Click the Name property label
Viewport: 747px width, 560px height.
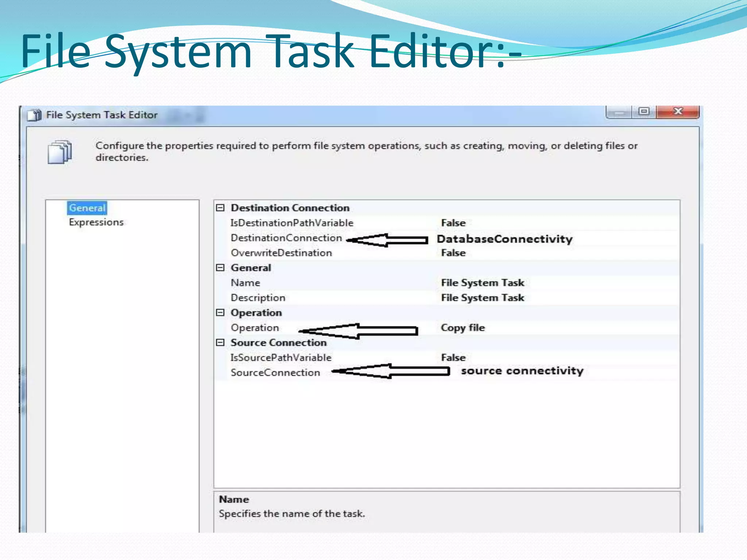coord(245,283)
